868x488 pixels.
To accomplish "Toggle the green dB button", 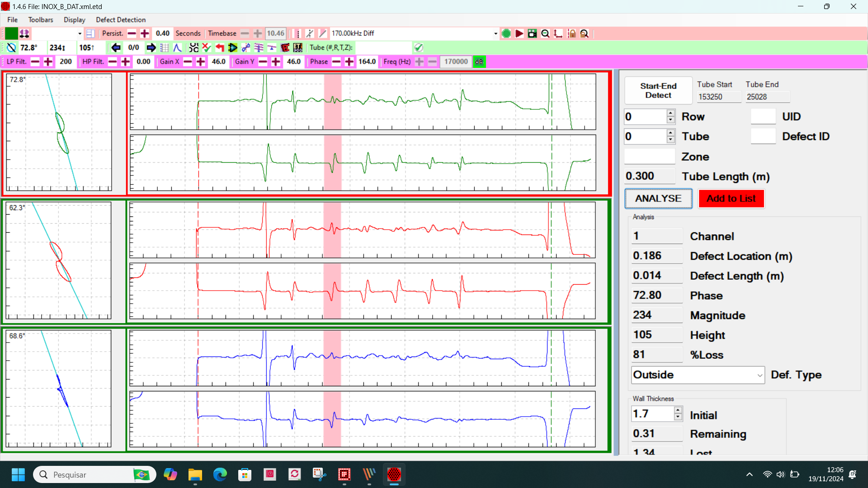I will pyautogui.click(x=479, y=62).
